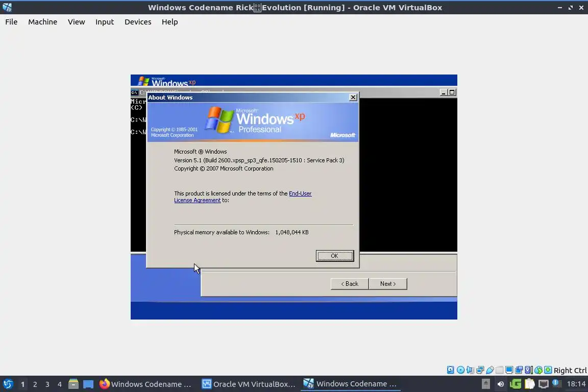Click the hard disk activity status icon
Image resolution: width=588 pixels, height=392 pixels.
coord(450,370)
